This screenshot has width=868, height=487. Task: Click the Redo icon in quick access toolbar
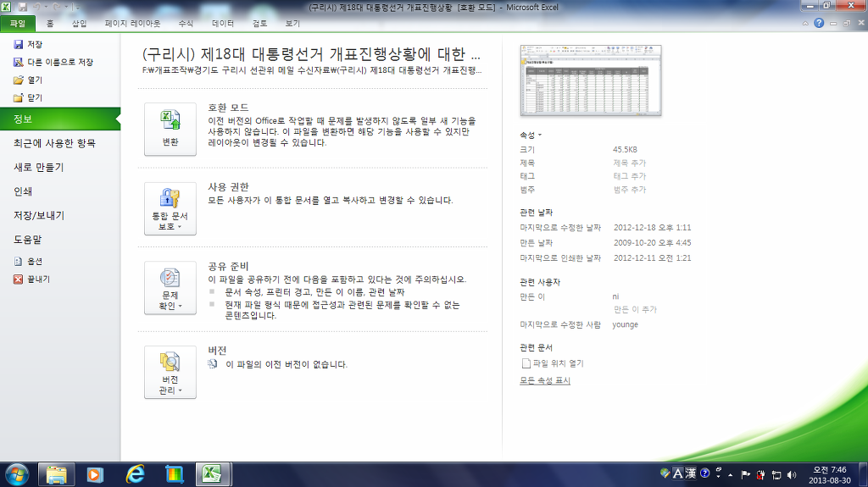pyautogui.click(x=57, y=7)
